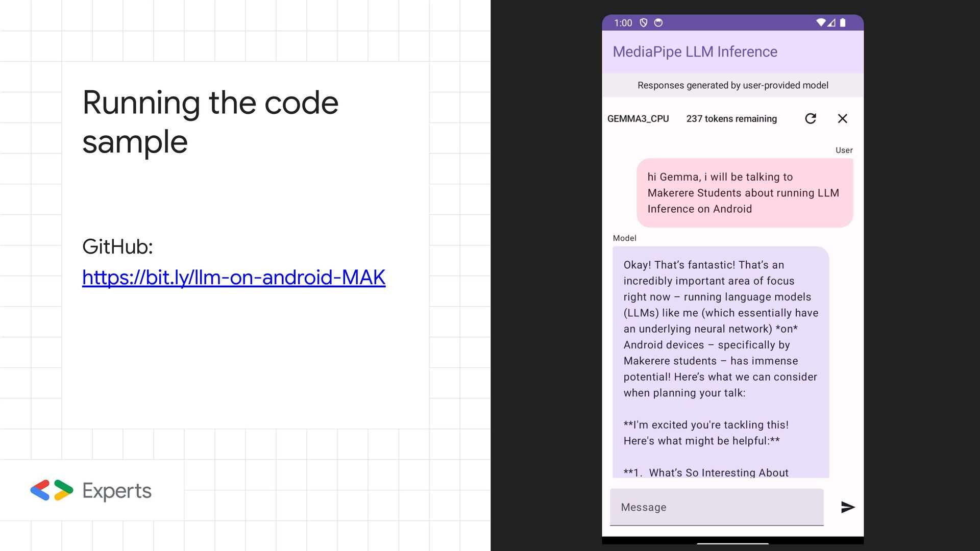The width and height of the screenshot is (980, 551).
Task: Click the GEMMA3_CPU model label
Action: [x=638, y=118]
